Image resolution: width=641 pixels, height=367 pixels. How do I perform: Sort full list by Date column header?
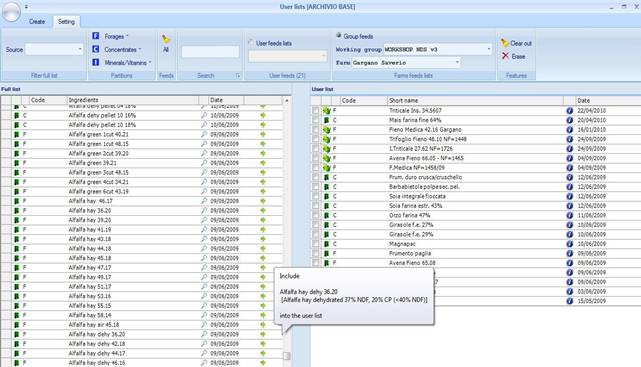(226, 100)
